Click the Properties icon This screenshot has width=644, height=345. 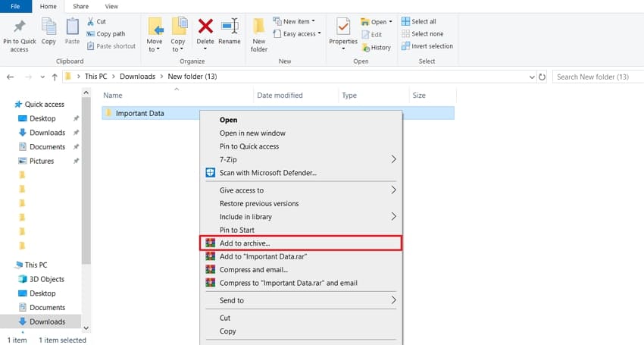(x=343, y=27)
